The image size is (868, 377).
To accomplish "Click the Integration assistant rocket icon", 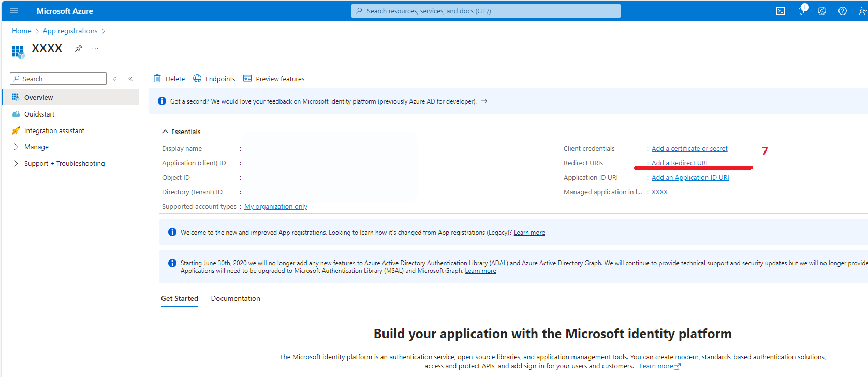I will click(x=16, y=130).
